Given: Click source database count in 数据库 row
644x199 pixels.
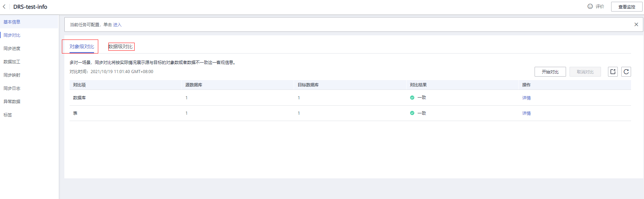Looking at the screenshot, I should tap(186, 98).
